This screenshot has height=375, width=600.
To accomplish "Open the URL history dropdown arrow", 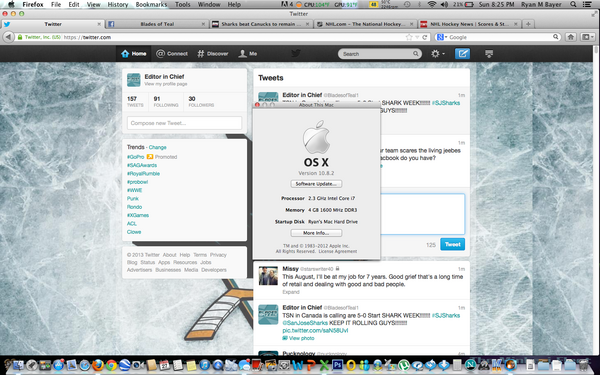I will [417, 37].
